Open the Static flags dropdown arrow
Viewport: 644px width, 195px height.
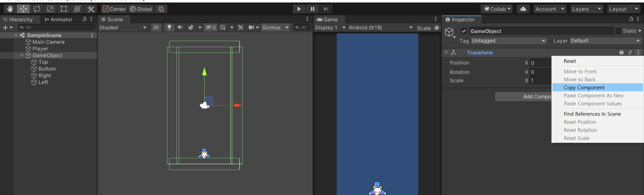pos(640,31)
